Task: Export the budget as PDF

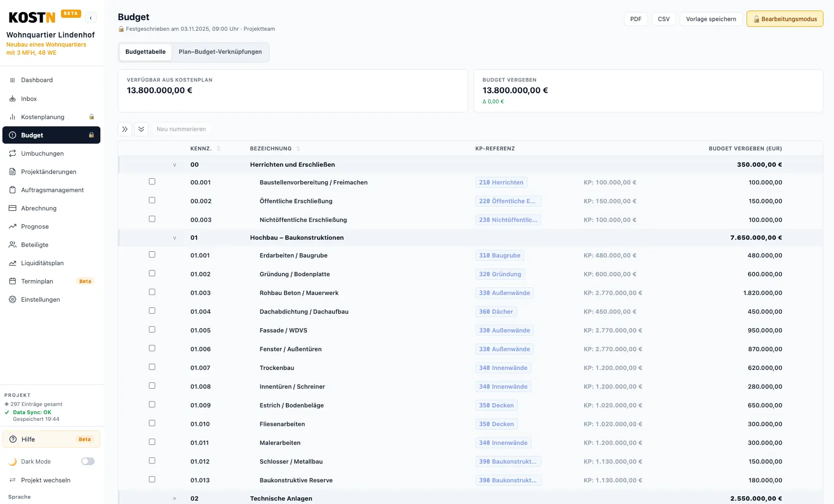Action: tap(636, 19)
